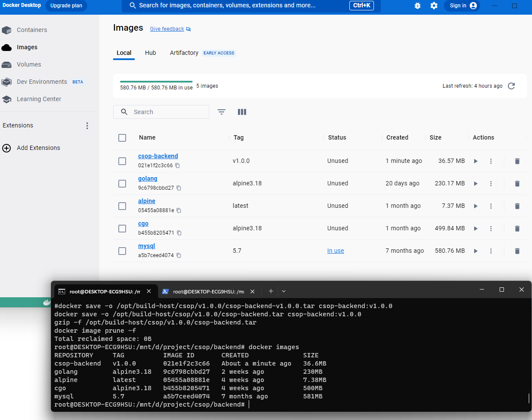Viewport: 532px width, 420px height.
Task: Open more actions for mysql
Action: pos(491,251)
